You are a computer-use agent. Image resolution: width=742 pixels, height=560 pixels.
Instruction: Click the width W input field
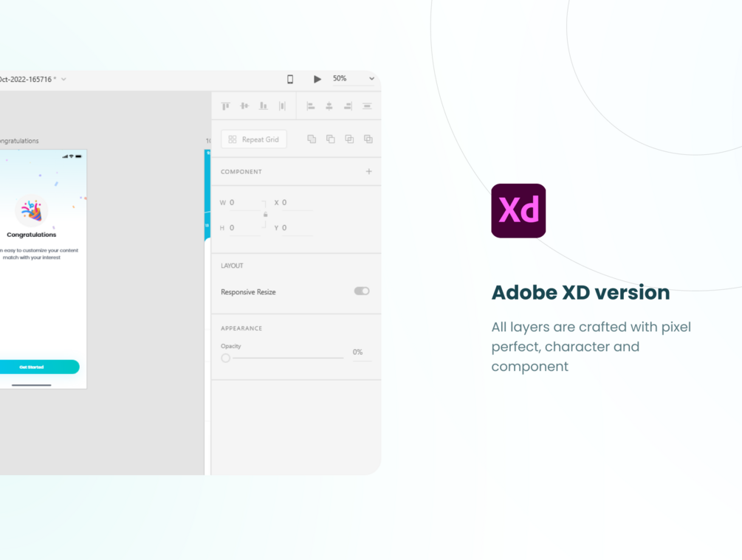pyautogui.click(x=244, y=203)
